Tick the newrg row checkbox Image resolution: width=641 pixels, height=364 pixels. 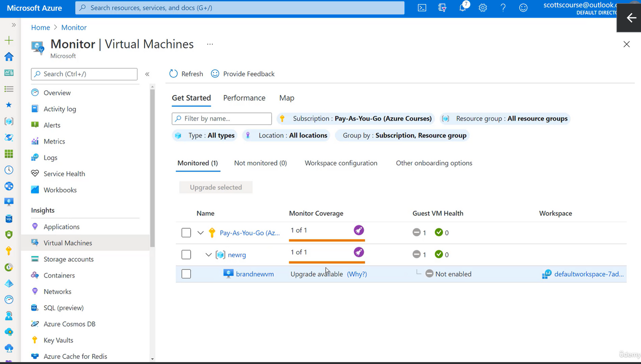click(x=186, y=255)
